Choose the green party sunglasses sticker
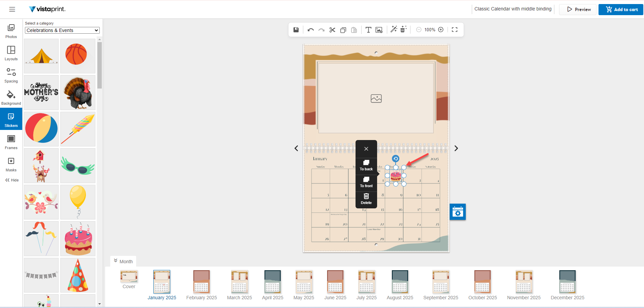The image size is (644, 308). coord(78,166)
